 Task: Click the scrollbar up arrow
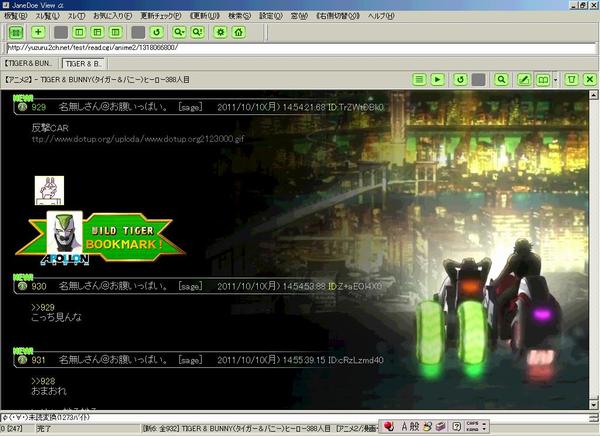[593, 95]
